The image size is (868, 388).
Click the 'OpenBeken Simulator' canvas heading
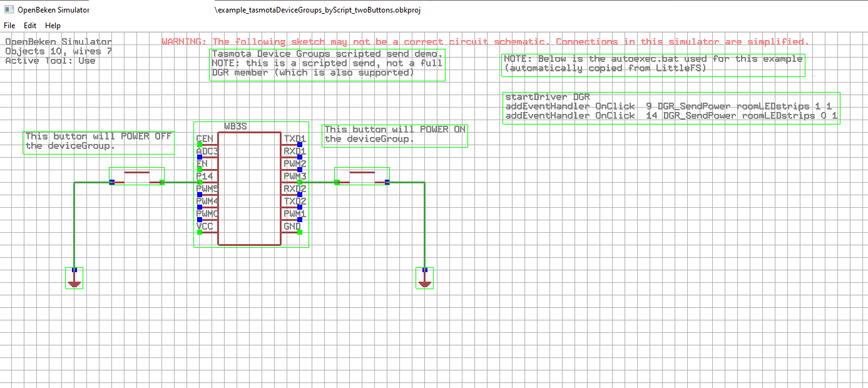tap(58, 42)
